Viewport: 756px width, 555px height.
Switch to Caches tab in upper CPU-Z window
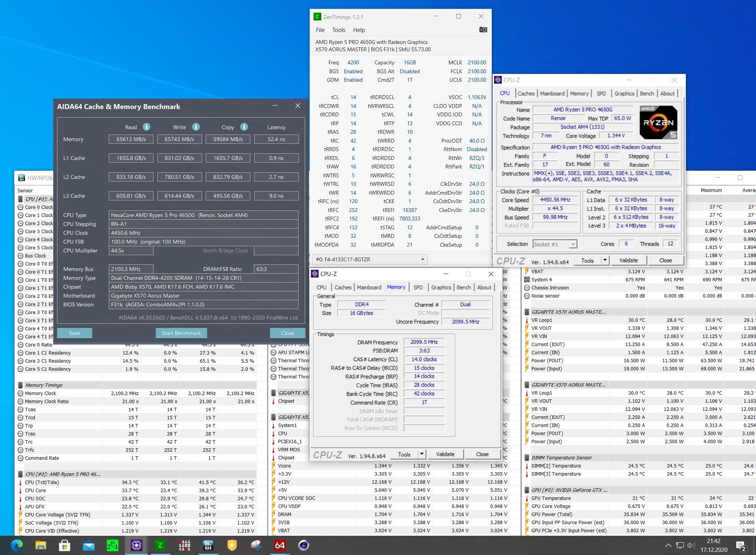tap(526, 93)
